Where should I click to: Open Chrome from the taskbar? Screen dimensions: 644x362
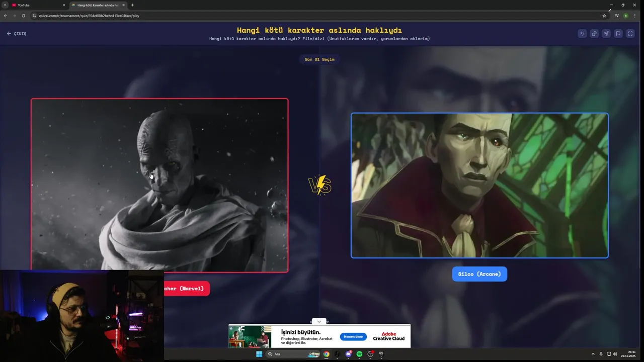[x=327, y=354]
